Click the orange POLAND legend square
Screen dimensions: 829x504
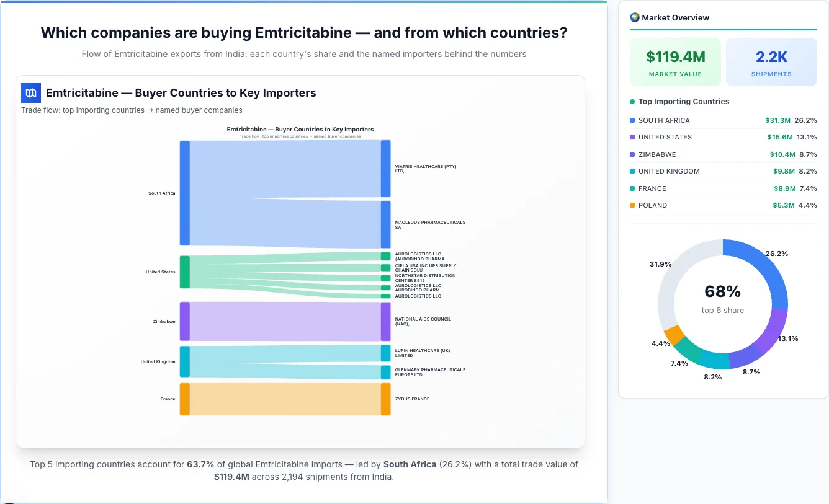(x=632, y=205)
